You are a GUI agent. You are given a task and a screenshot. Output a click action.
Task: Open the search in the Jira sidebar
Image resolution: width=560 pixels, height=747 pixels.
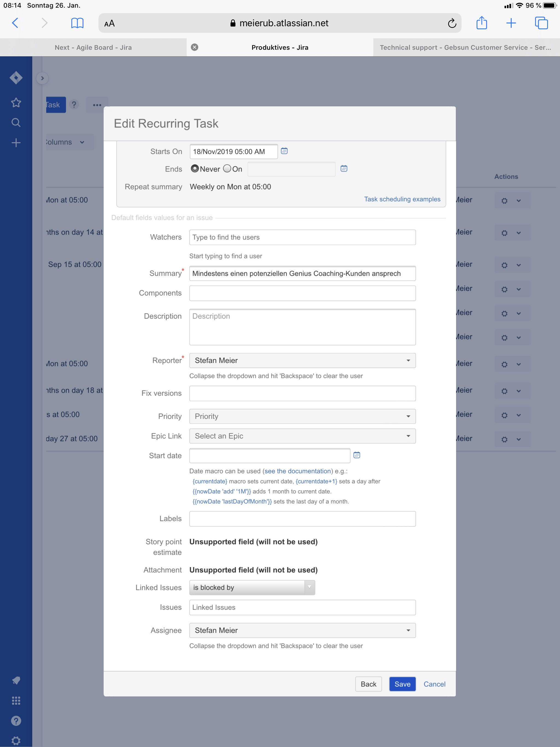coord(16,122)
